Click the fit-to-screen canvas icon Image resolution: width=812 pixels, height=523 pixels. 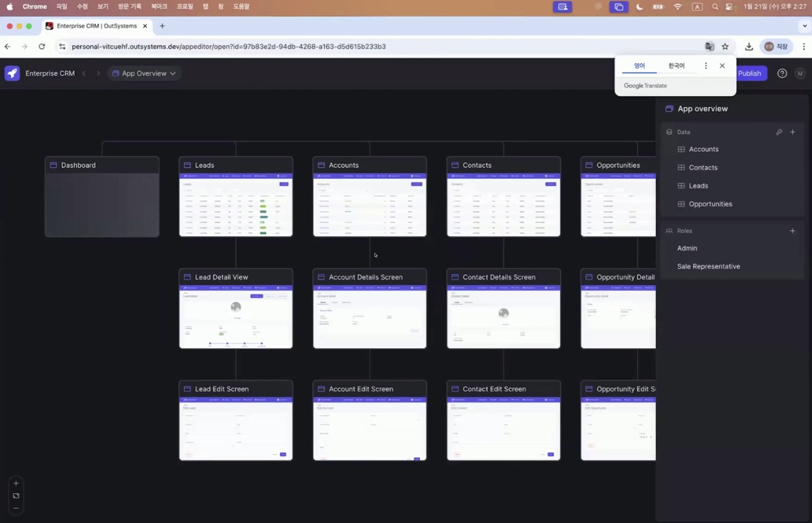[16, 496]
